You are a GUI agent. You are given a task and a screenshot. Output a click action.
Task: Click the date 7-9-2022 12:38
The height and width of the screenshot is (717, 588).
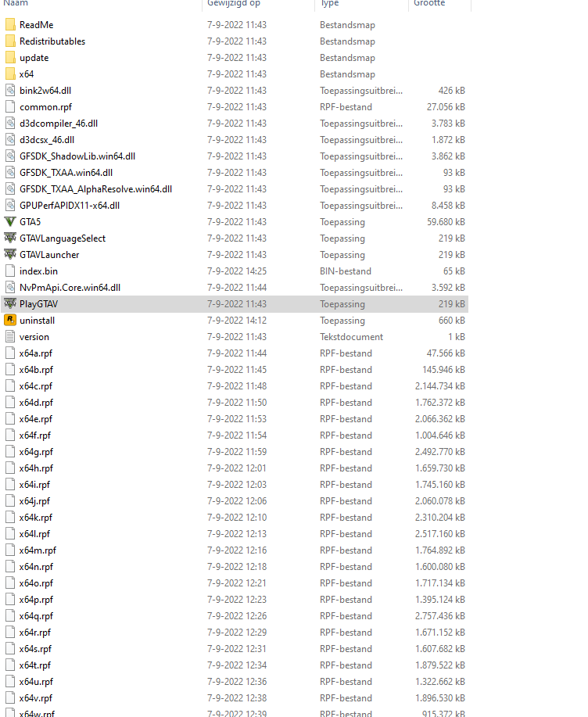tap(237, 699)
